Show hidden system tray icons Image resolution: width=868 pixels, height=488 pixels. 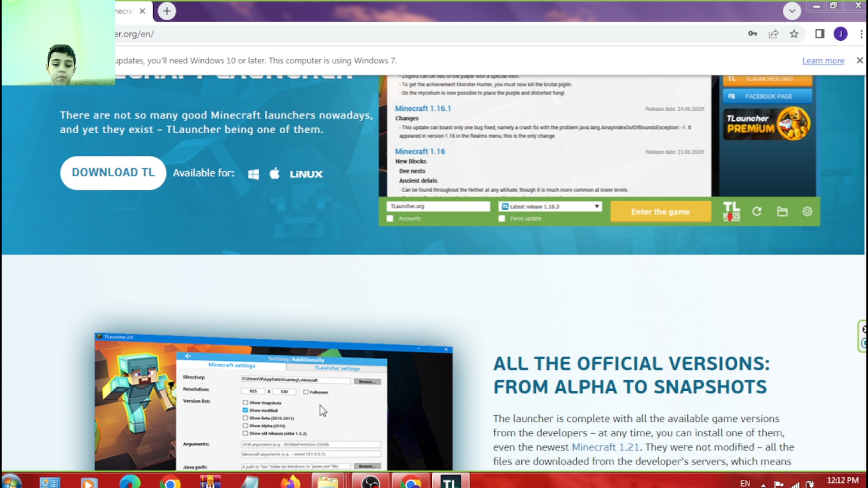coord(763,484)
